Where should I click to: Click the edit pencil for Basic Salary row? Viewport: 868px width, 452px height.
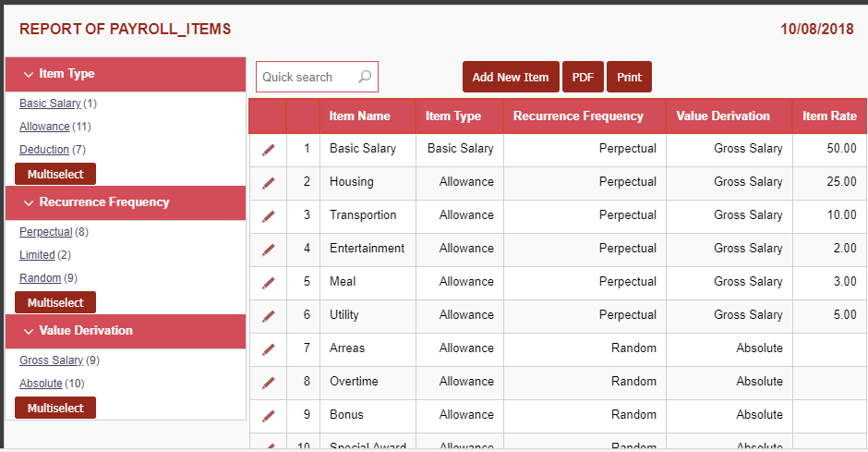point(268,150)
